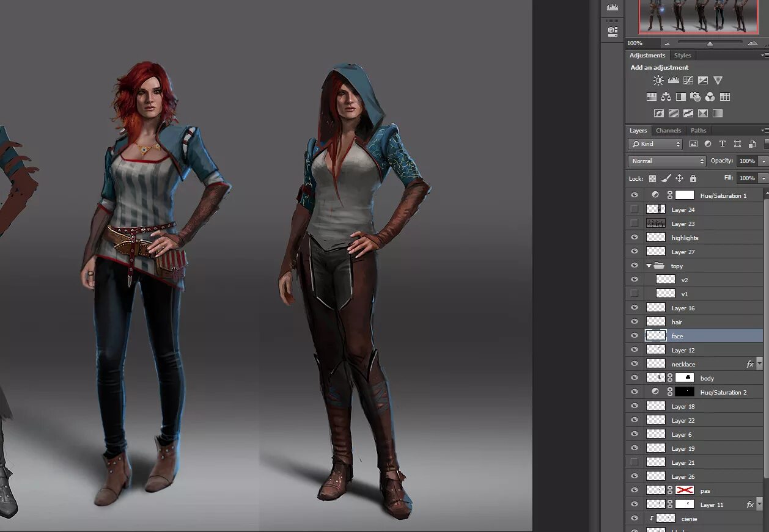Screen dimensions: 769x532
Task: Add a Selective Color adjustment
Action: point(703,114)
